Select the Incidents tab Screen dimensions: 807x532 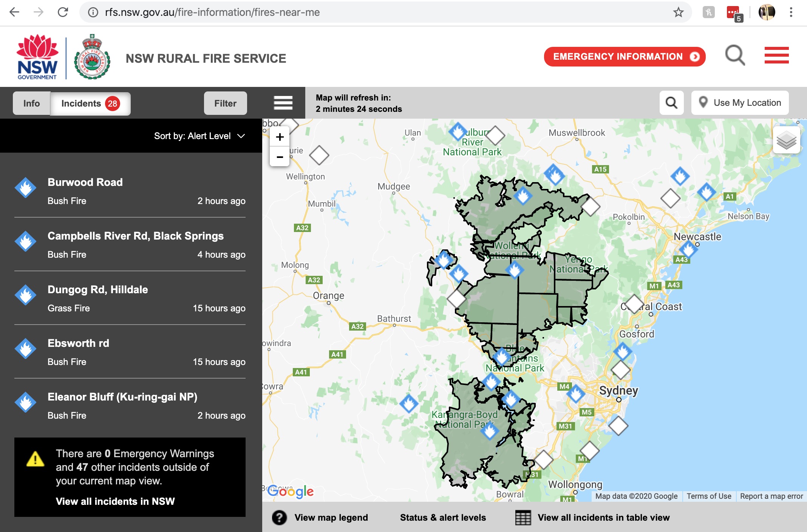pyautogui.click(x=90, y=104)
